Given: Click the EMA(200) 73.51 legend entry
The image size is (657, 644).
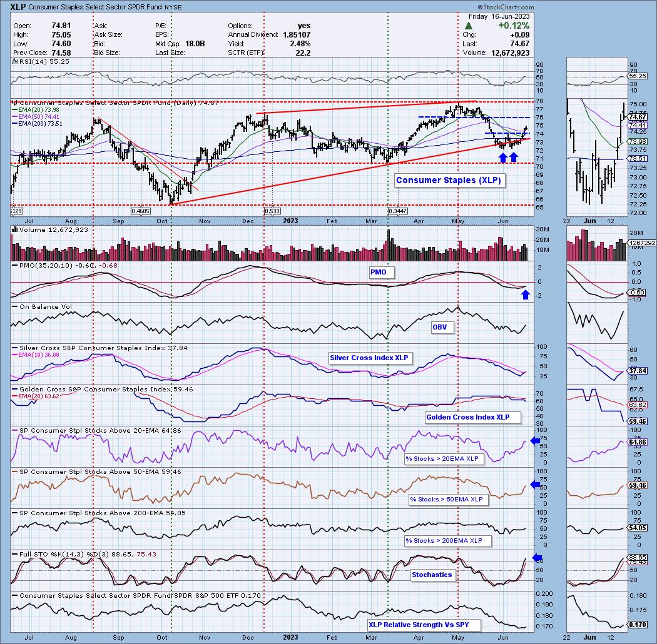Looking at the screenshot, I should point(37,124).
